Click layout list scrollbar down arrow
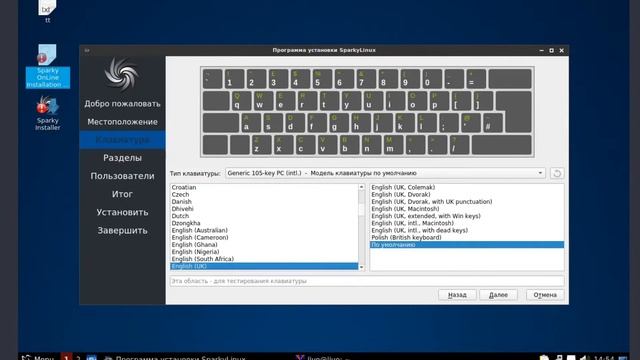Screen dimensions: 640x360 (361, 267)
